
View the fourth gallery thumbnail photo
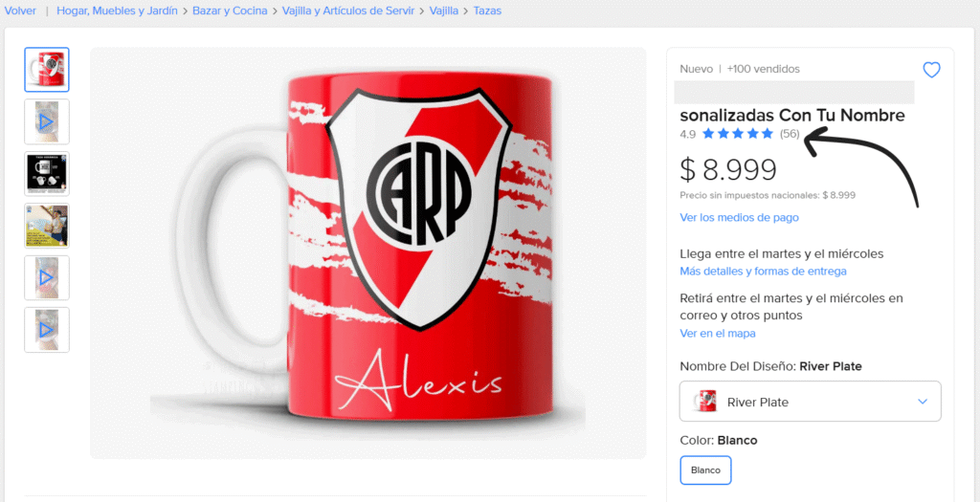point(47,226)
